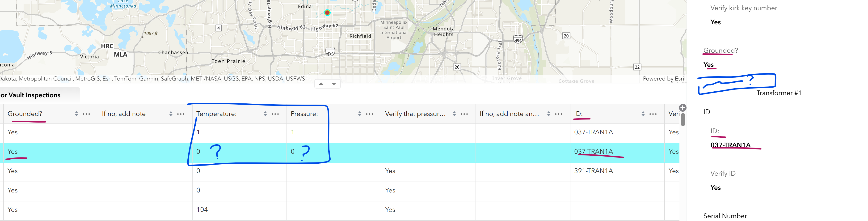Viewport: 868px width, 221px height.
Task: Add a column using the plus icon
Action: (683, 108)
